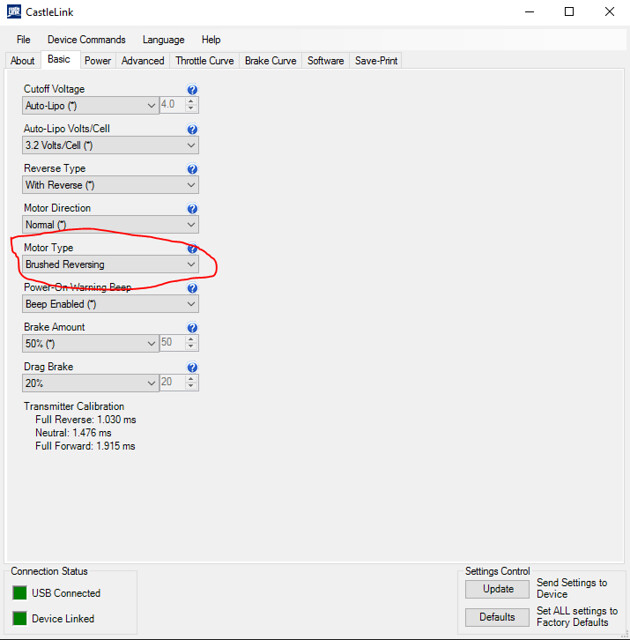630x640 pixels.
Task: Open help for Drag Brake
Action: (x=192, y=367)
